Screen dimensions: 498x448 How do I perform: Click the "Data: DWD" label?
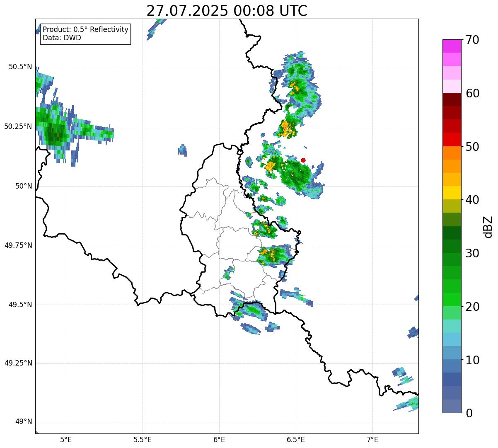[x=62, y=38]
